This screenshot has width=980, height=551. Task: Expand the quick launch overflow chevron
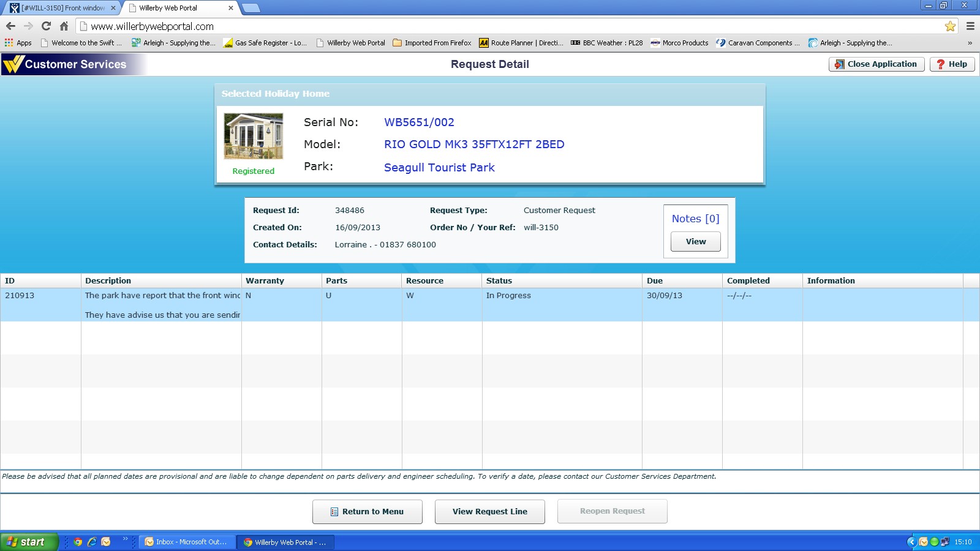click(125, 539)
